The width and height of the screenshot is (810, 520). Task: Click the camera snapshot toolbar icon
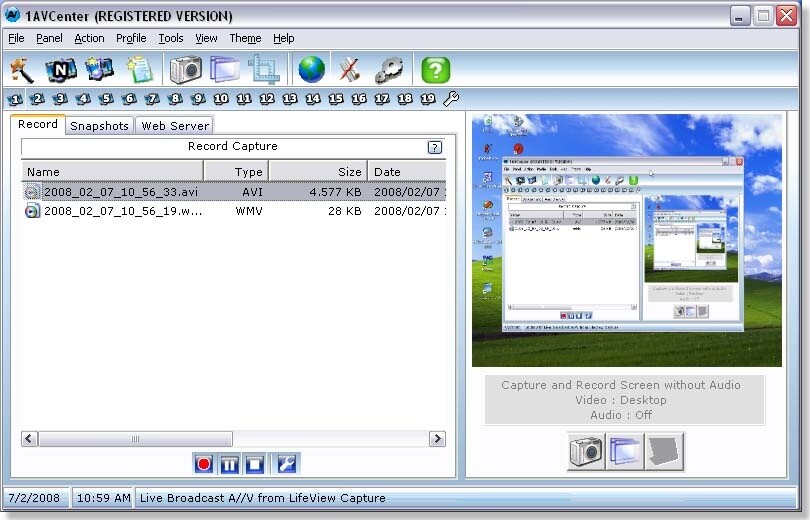(x=185, y=70)
